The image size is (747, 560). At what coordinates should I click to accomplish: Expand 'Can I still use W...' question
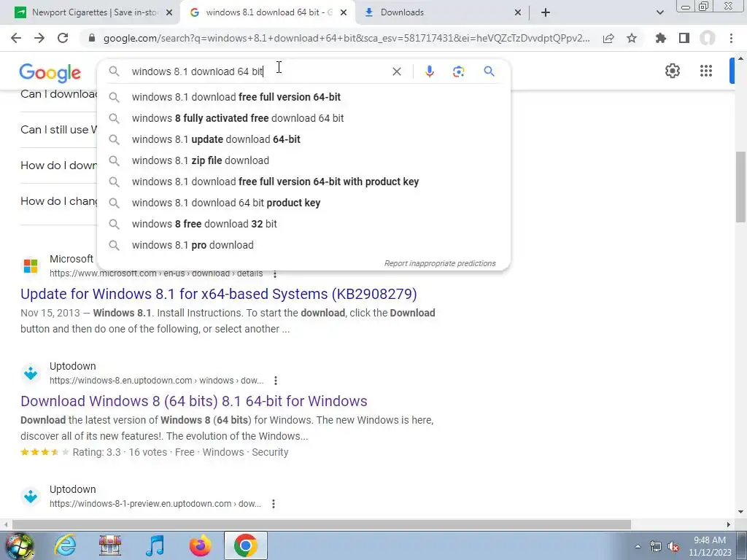click(58, 130)
